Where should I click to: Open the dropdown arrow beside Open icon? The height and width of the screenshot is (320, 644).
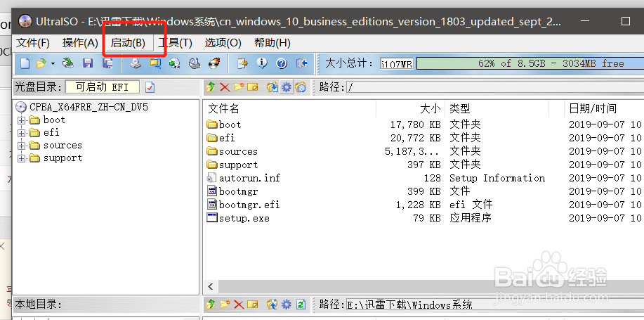click(53, 64)
